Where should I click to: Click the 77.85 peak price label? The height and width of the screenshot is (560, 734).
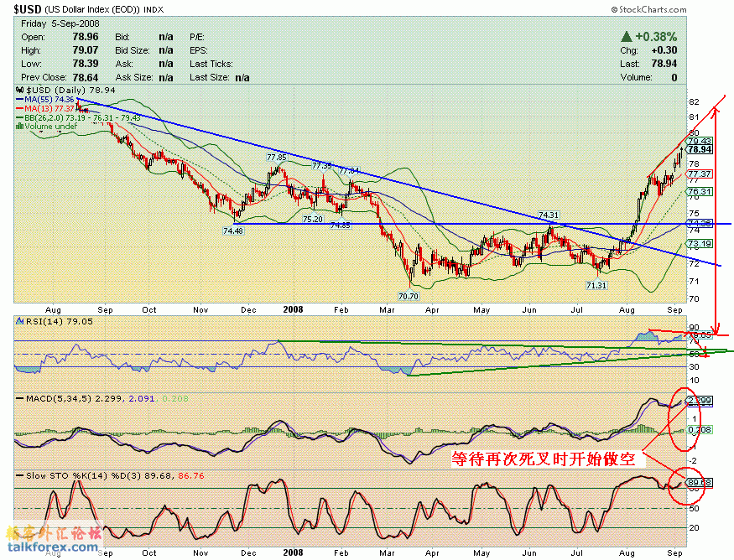[x=276, y=158]
